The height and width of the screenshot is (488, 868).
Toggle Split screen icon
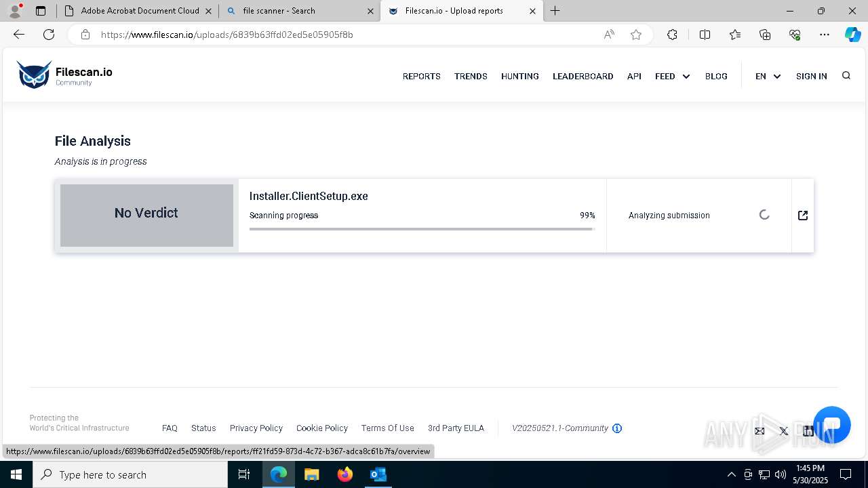coord(705,35)
